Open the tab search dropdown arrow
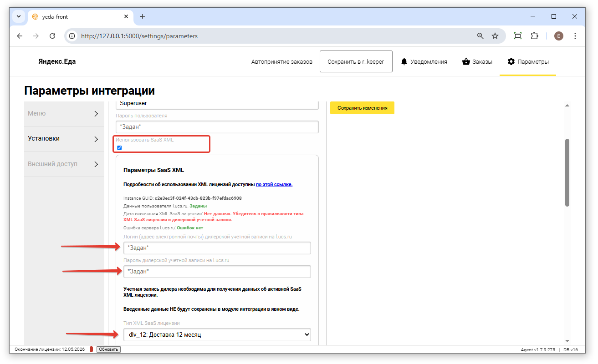This screenshot has height=364, width=598. [x=19, y=16]
